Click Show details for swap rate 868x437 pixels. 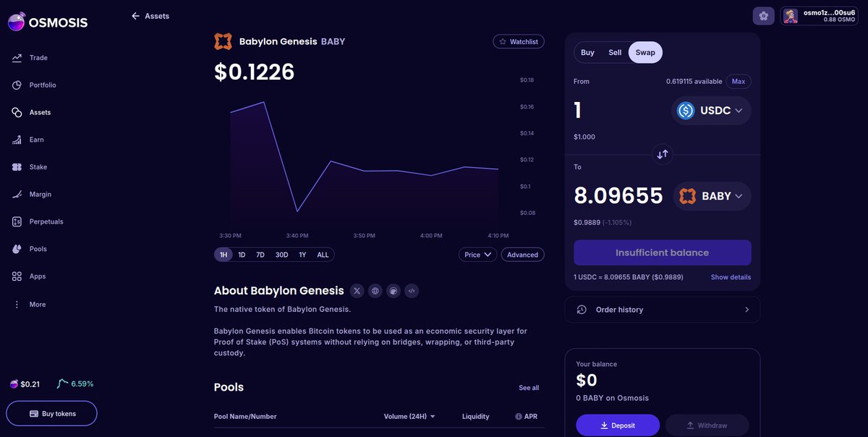[731, 277]
